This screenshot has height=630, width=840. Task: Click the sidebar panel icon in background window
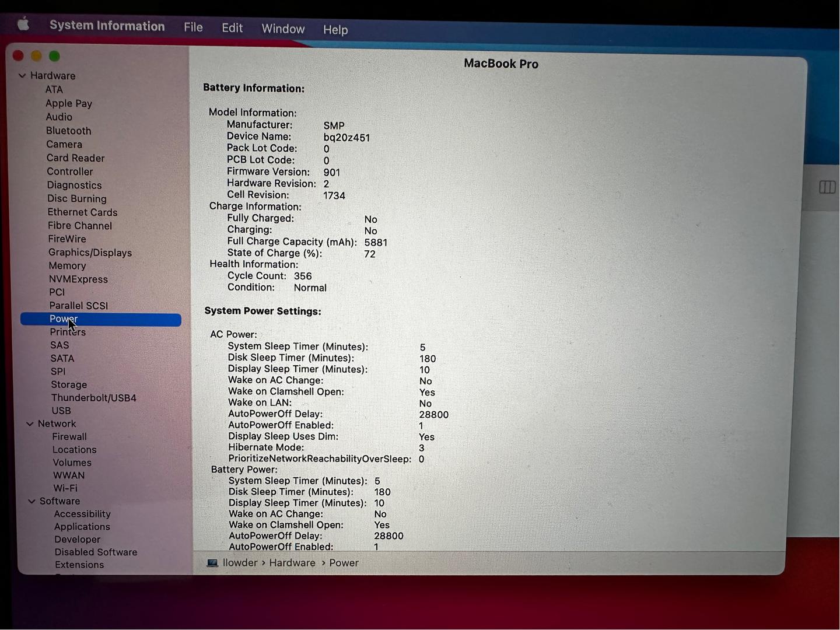(x=827, y=187)
